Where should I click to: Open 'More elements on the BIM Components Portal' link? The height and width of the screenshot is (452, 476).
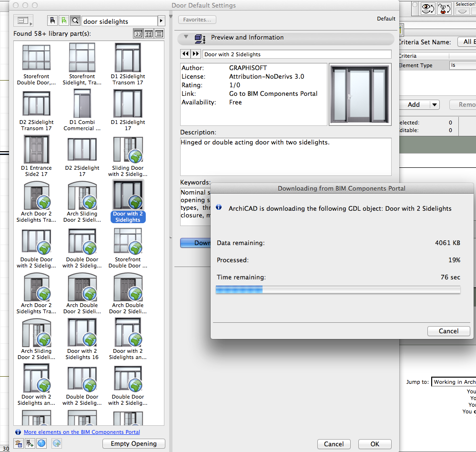(x=82, y=432)
